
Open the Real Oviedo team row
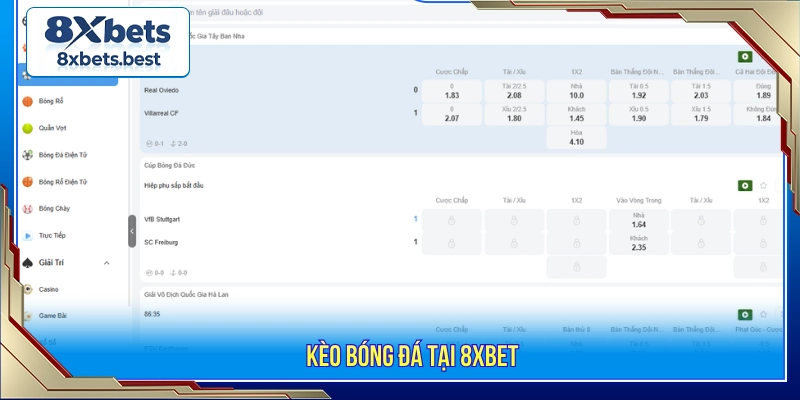tap(161, 90)
